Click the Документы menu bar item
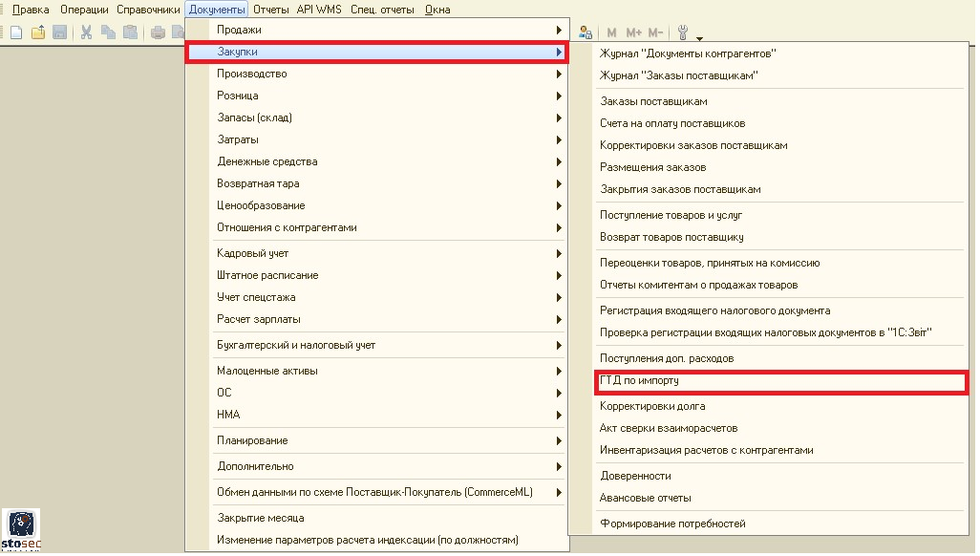980x556 pixels. (x=217, y=10)
